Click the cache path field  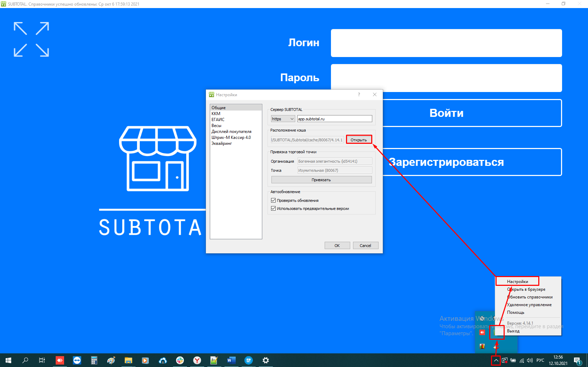(307, 140)
